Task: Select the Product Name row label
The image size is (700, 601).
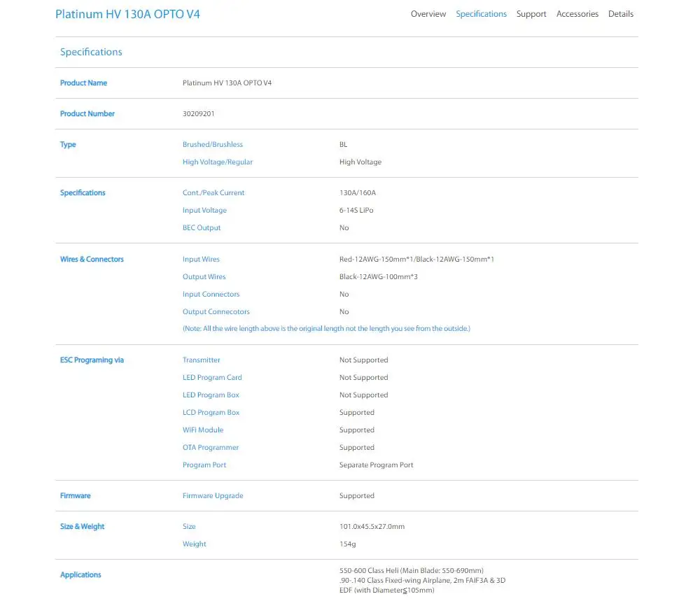Action: [83, 83]
